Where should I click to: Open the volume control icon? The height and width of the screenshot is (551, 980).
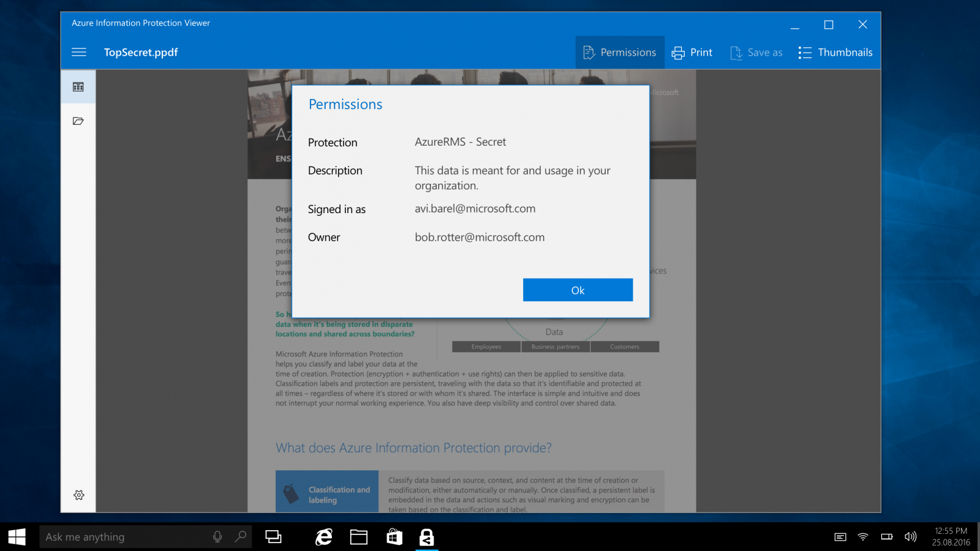[x=910, y=536]
